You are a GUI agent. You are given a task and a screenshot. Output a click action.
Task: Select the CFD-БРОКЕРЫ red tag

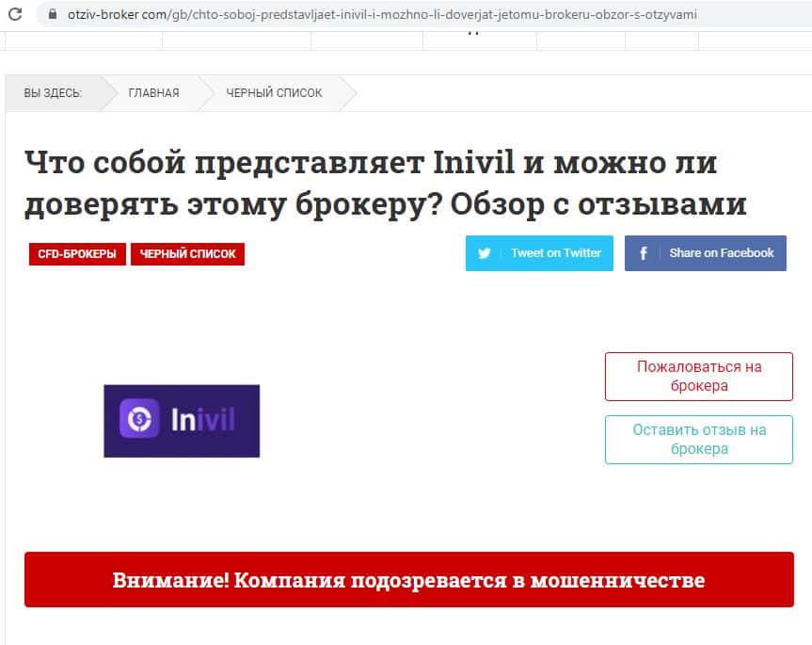77,254
